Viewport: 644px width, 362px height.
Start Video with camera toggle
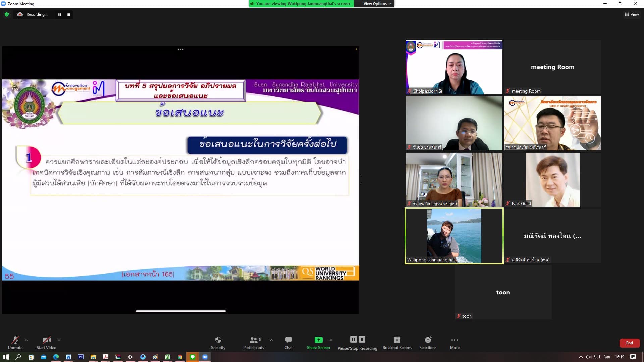pyautogui.click(x=46, y=340)
